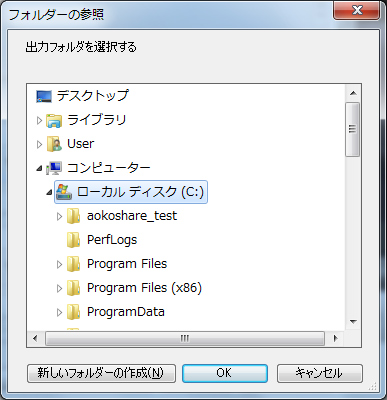Click the ライブラリ library folder icon
387x400 pixels.
(x=54, y=120)
